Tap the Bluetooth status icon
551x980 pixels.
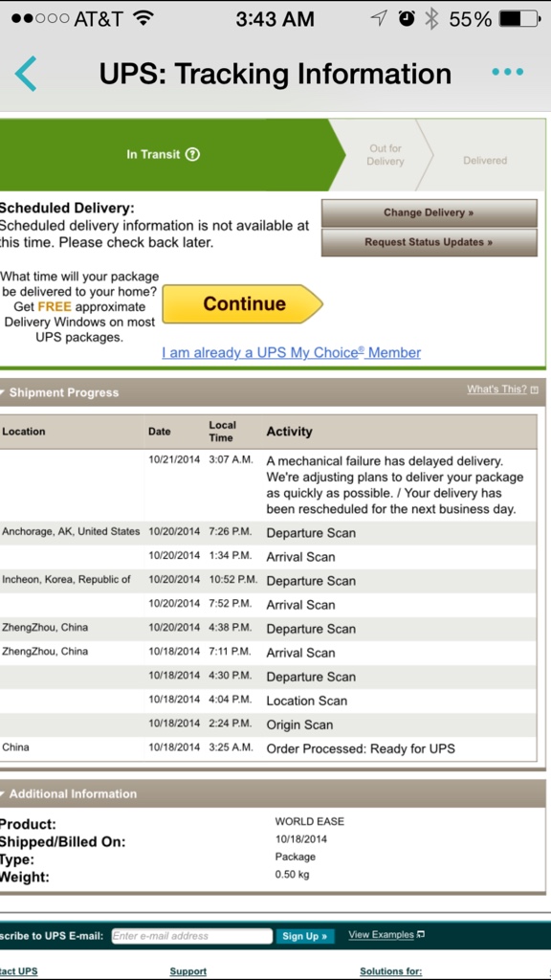(x=431, y=19)
